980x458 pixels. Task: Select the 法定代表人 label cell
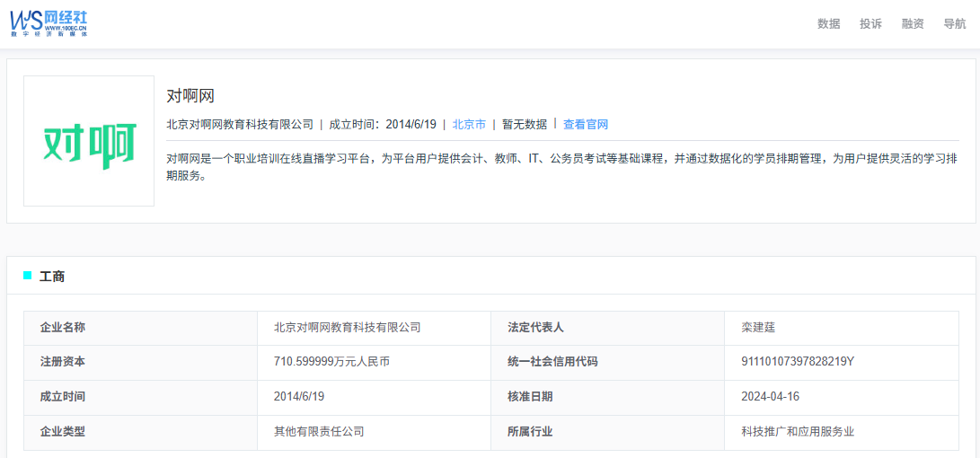607,328
